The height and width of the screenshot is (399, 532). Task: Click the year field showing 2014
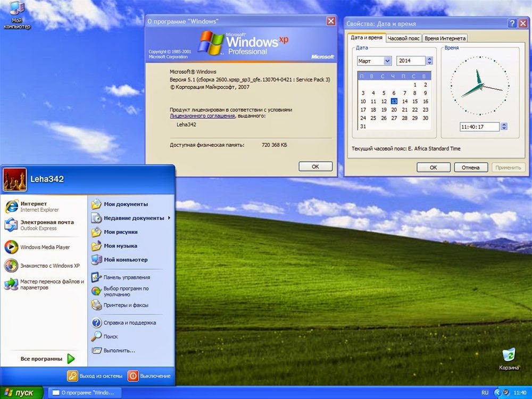coord(411,61)
